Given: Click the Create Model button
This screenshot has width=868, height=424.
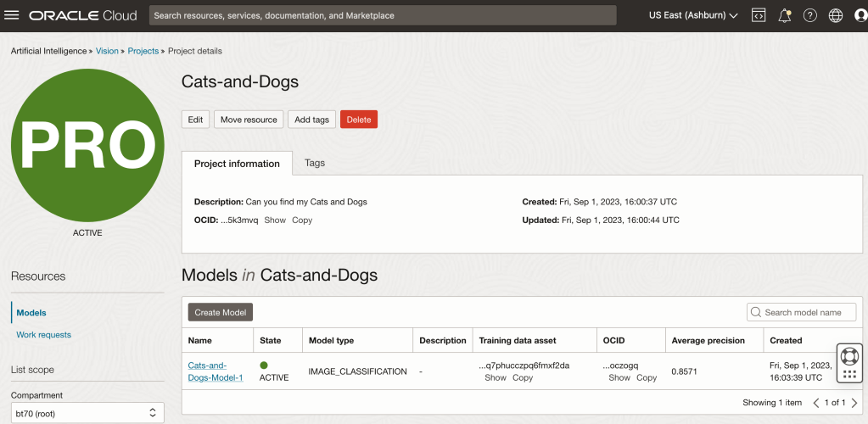Looking at the screenshot, I should pos(220,312).
